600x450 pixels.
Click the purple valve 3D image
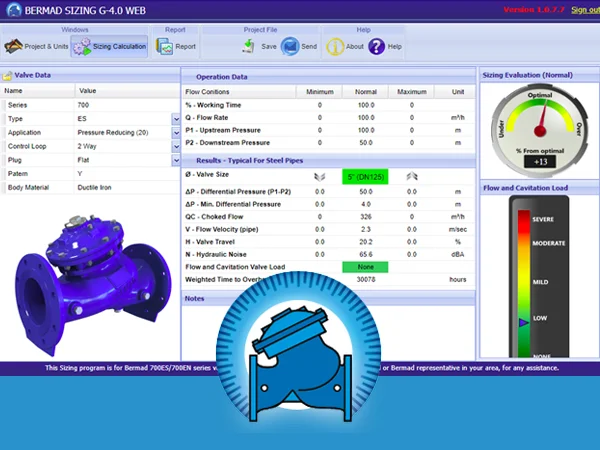[93, 285]
